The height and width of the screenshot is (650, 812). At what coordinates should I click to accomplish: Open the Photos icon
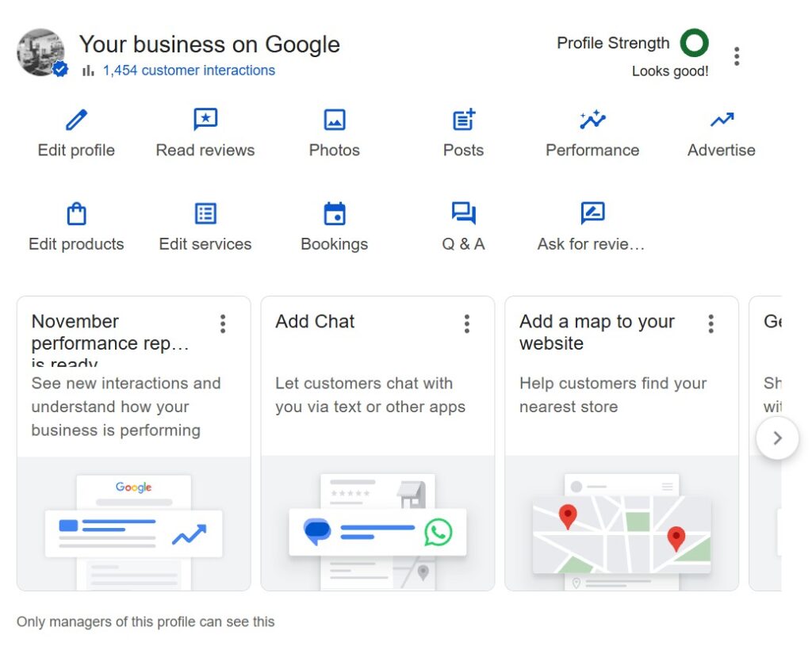[x=335, y=120]
